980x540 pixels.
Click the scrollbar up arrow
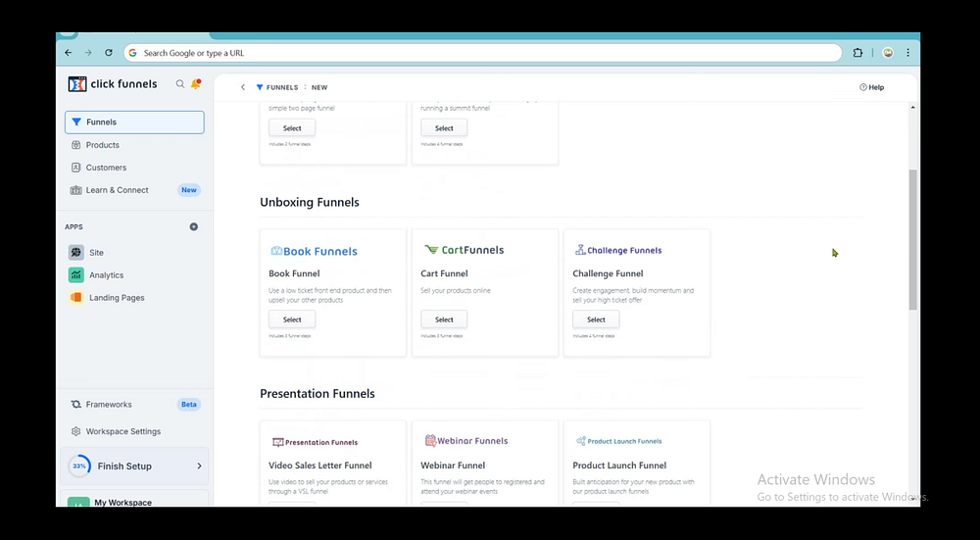[912, 108]
